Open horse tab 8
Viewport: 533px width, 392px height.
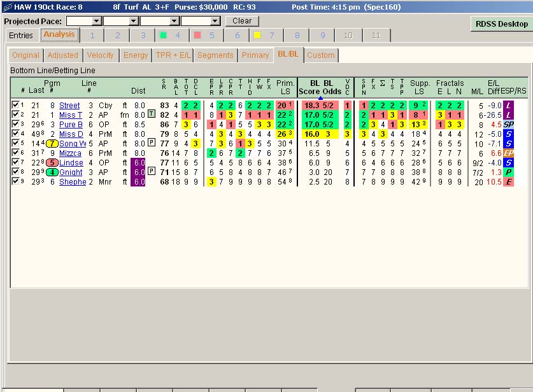click(297, 36)
